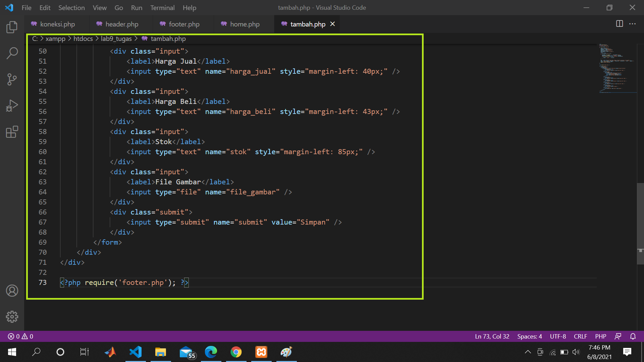Change indentation via Spaces: 4
This screenshot has width=644, height=362.
pos(530,336)
